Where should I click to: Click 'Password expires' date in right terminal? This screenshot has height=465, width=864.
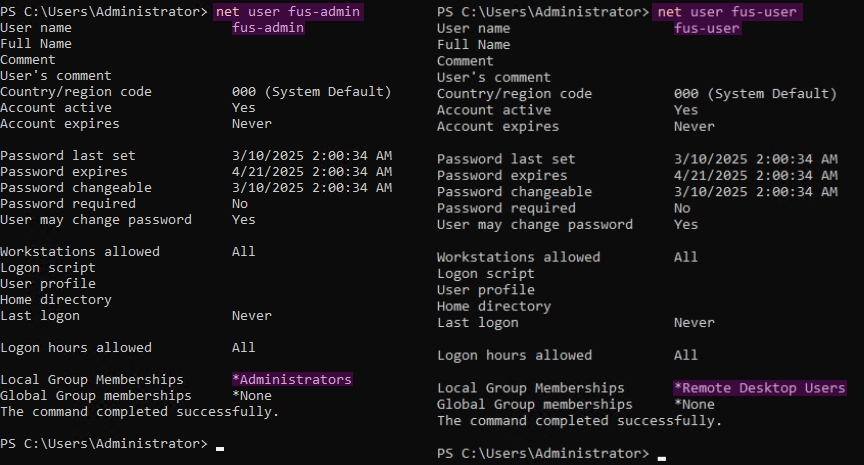click(755, 176)
